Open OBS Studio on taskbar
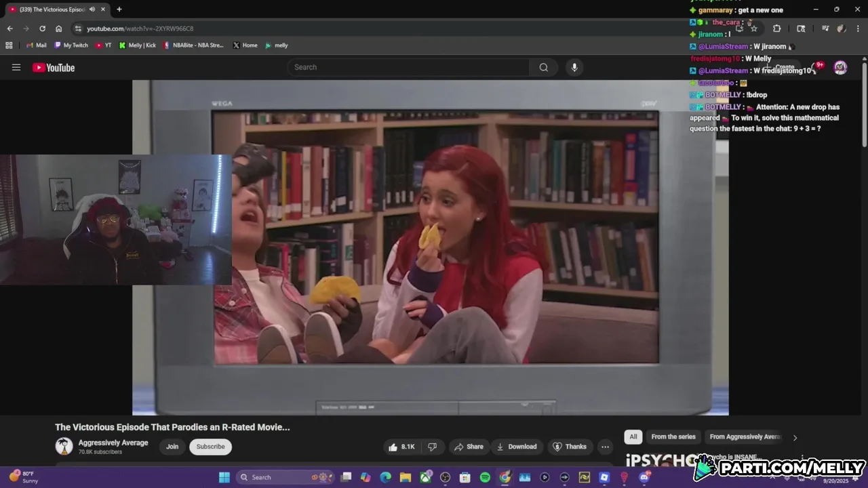Viewport: 868px width, 488px height. (x=446, y=477)
